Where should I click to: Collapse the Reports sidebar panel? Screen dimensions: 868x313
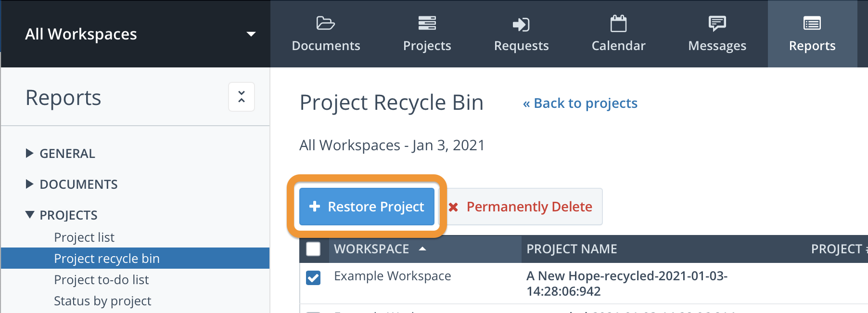click(x=242, y=97)
